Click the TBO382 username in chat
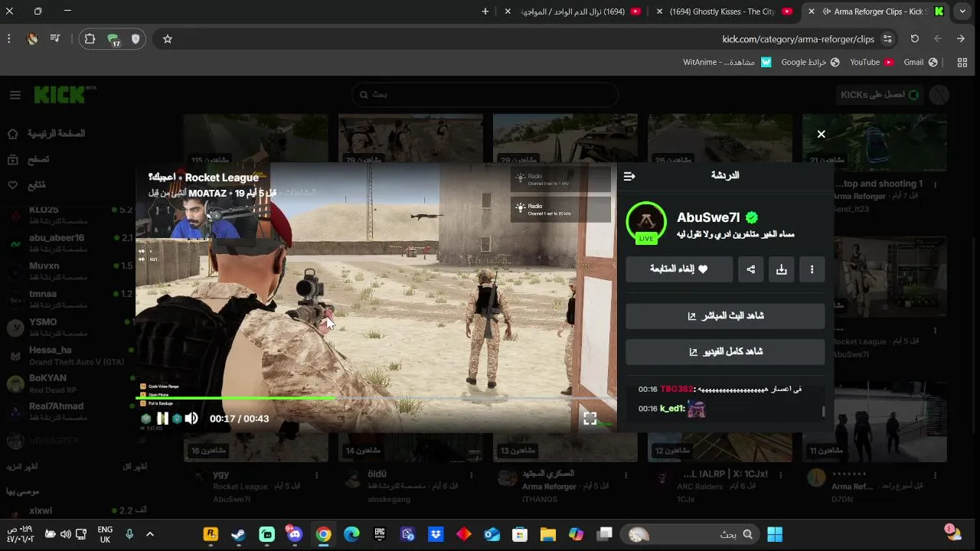This screenshot has width=980, height=551. 677,390
